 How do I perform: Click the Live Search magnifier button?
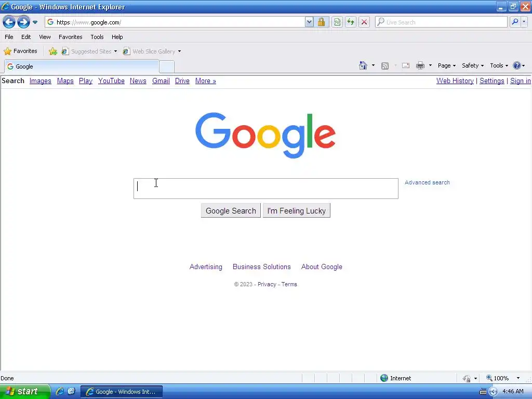tap(515, 22)
